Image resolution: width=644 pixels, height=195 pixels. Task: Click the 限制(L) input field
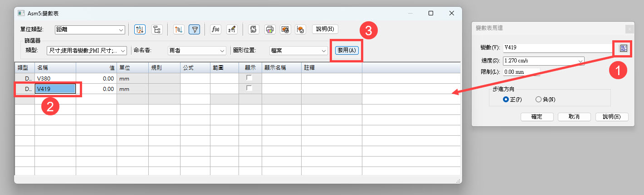(521, 72)
